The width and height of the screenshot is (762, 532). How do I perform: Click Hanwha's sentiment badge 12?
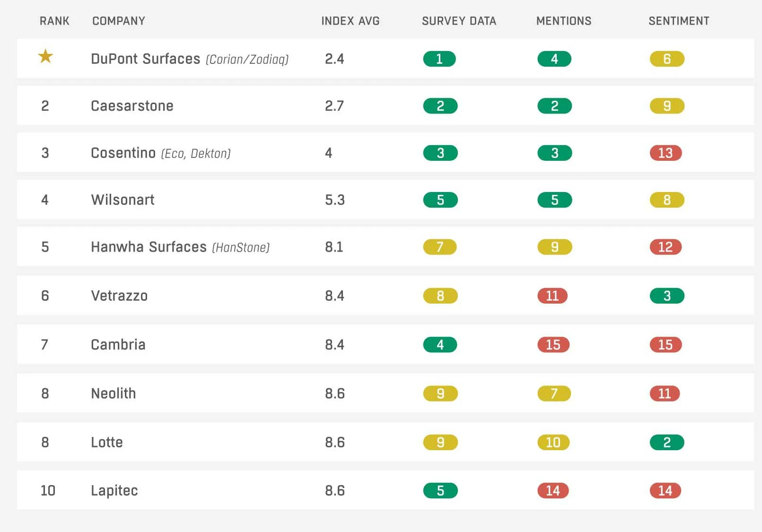point(666,247)
